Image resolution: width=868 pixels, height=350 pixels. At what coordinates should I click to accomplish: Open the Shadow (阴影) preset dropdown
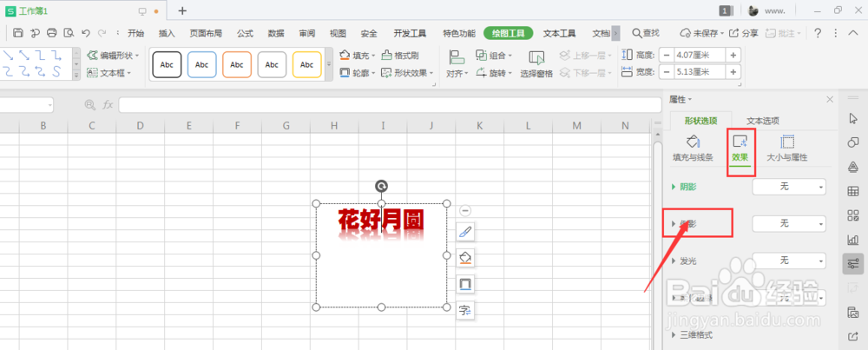point(789,187)
